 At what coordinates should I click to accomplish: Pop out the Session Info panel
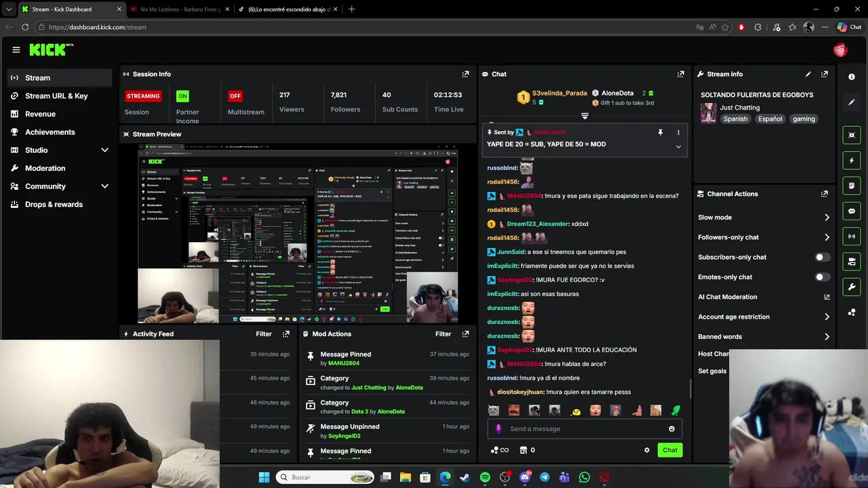(x=465, y=74)
